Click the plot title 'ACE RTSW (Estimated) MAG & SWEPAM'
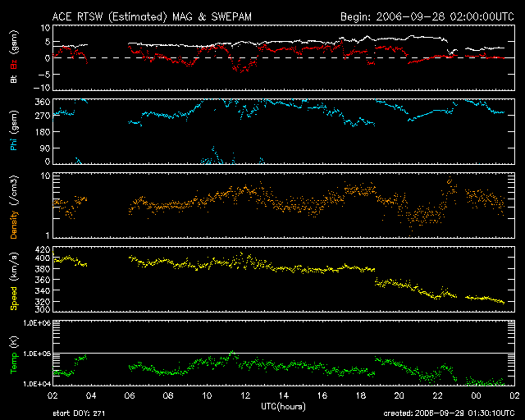This screenshot has width=525, height=420. (x=152, y=16)
